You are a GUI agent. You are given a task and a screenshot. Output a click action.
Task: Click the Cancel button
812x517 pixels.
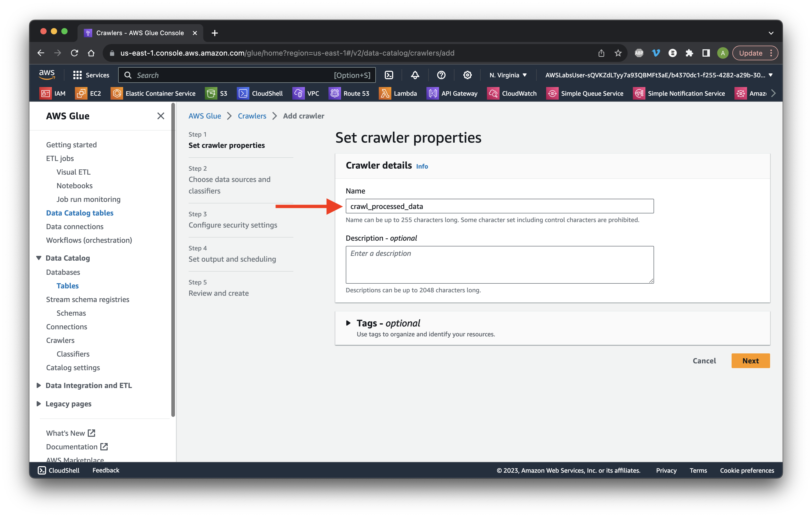coord(704,360)
